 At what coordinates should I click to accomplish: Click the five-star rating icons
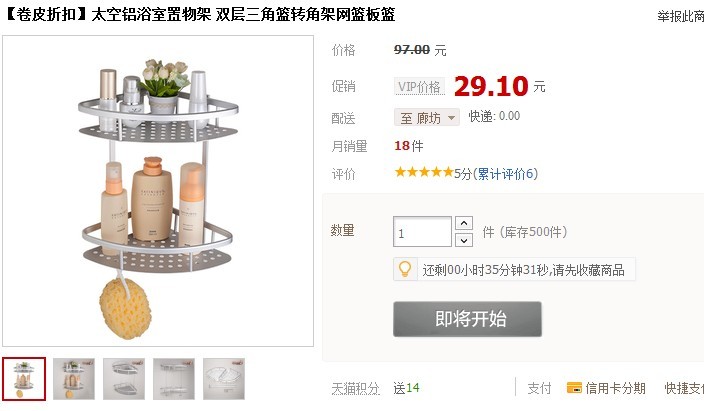click(x=424, y=172)
